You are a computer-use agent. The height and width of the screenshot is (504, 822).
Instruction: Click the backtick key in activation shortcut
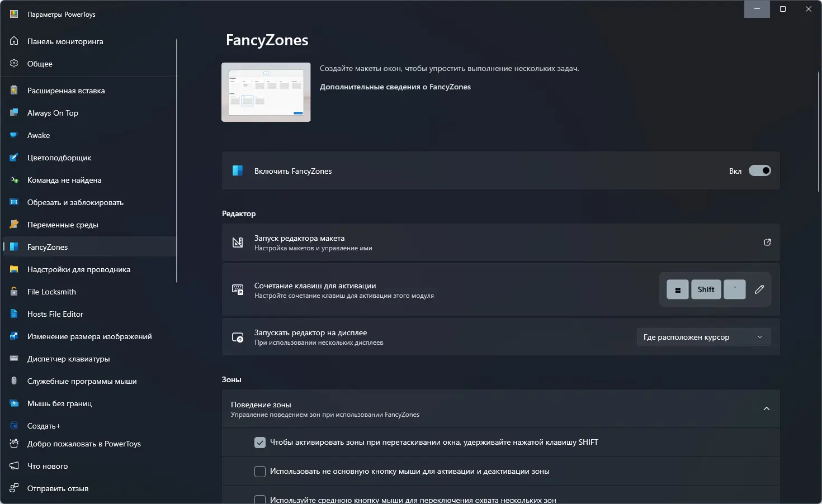(734, 289)
